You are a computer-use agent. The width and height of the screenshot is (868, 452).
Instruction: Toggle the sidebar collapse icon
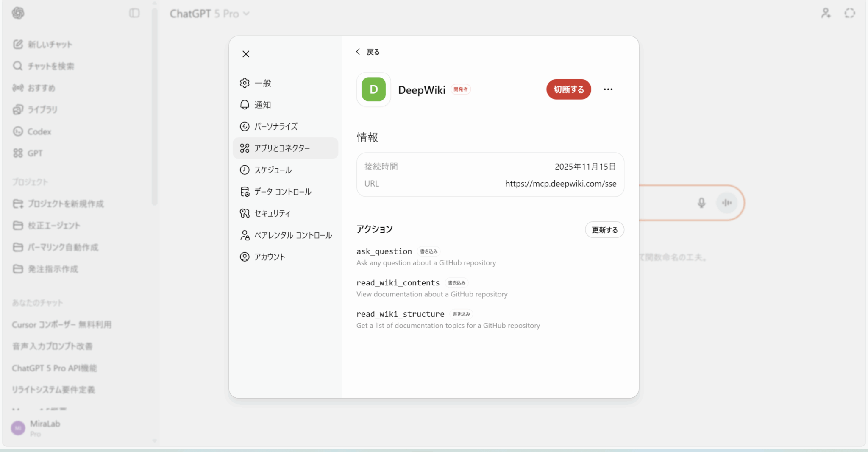coord(134,14)
